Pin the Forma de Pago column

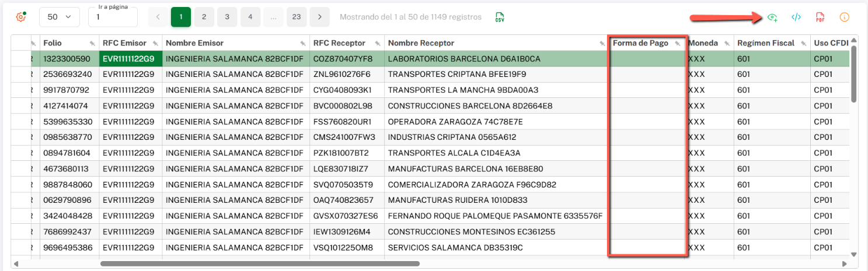point(678,44)
